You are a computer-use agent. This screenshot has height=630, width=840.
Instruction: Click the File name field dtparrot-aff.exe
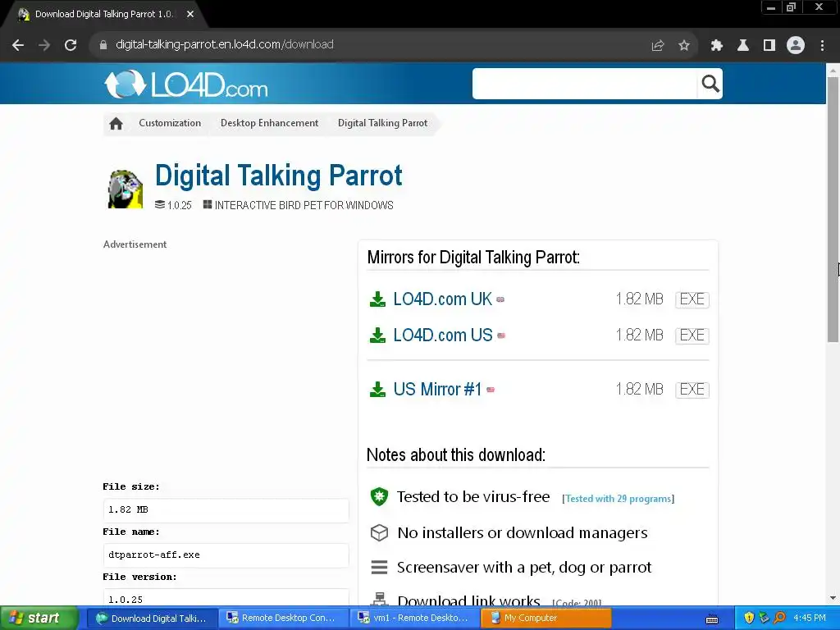click(226, 555)
